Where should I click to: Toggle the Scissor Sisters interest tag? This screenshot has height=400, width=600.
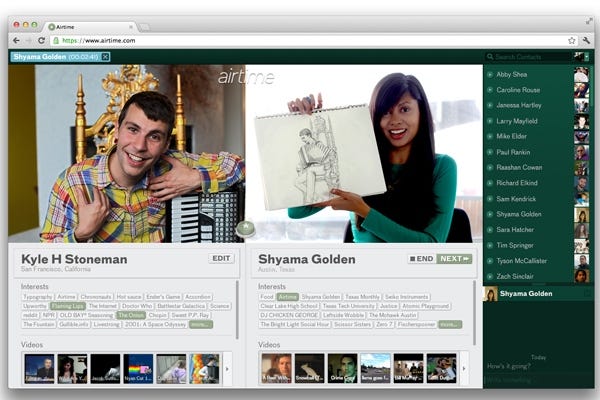352,324
